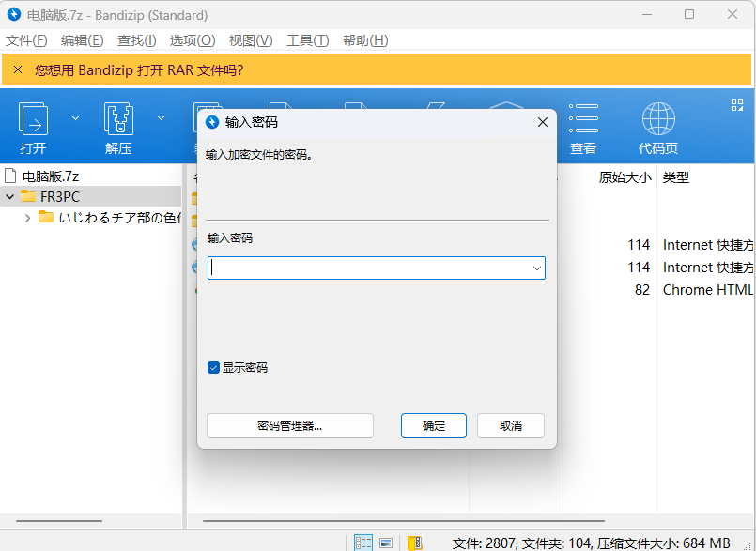This screenshot has height=551, width=756.
Task: Expand the いじわるチア部 subfolder
Action: [28, 218]
